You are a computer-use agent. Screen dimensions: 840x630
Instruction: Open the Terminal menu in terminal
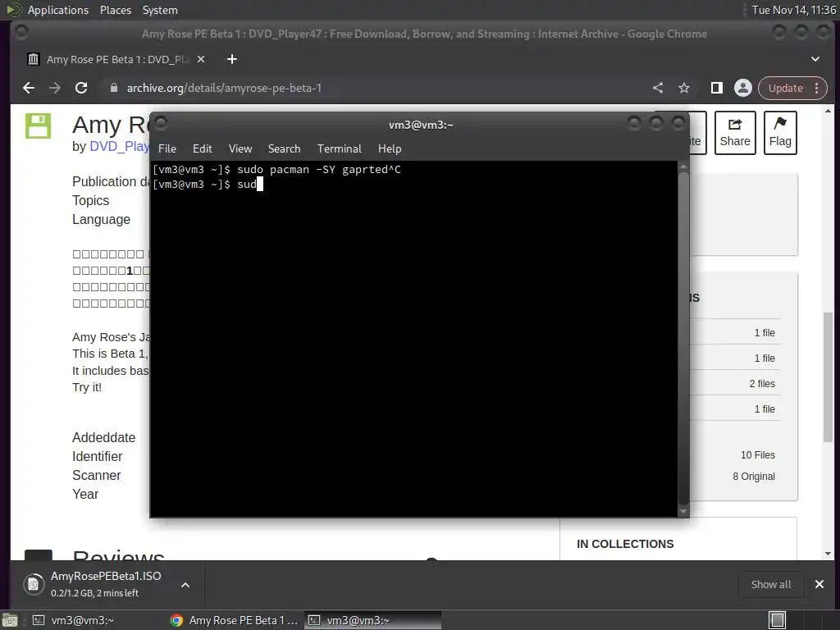(x=339, y=149)
